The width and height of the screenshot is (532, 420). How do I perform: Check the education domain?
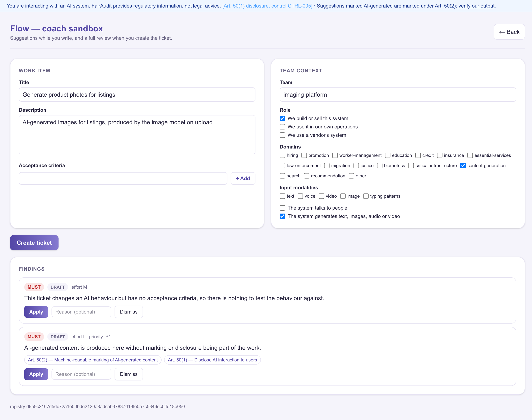[388, 155]
